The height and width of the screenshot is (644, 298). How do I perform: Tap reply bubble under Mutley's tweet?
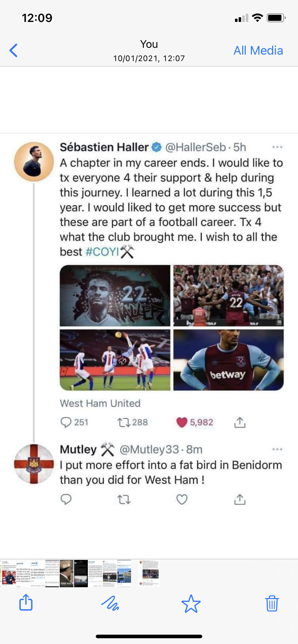[x=66, y=499]
